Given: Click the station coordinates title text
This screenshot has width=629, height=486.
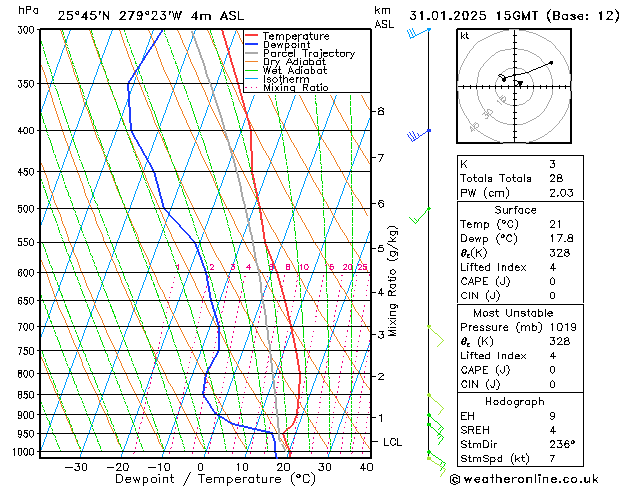Looking at the screenshot, I should (150, 16).
